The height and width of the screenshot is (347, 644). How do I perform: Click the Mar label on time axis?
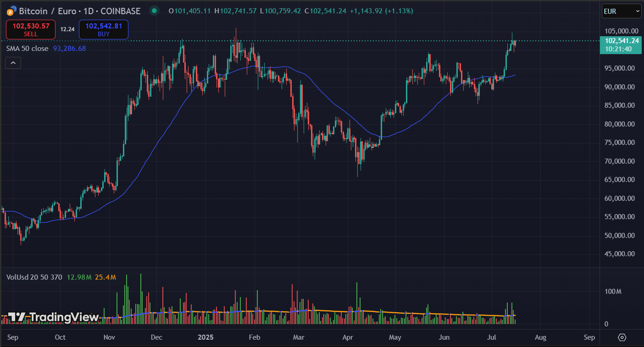298,337
